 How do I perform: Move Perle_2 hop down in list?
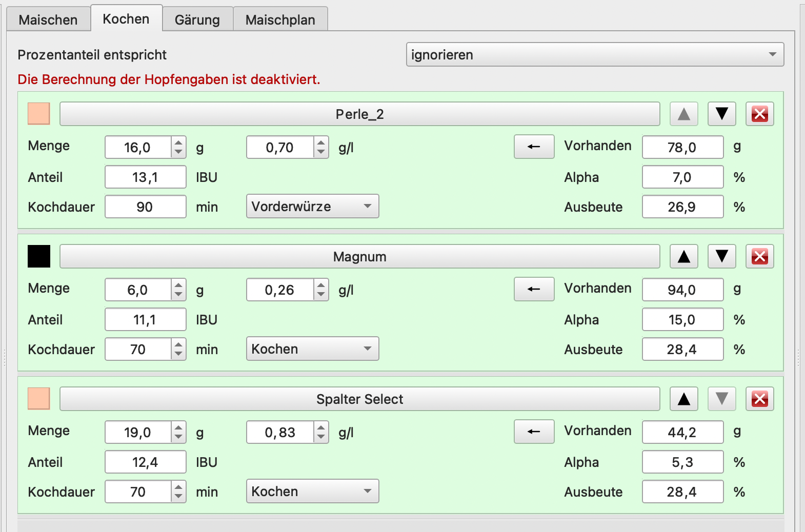tap(721, 114)
